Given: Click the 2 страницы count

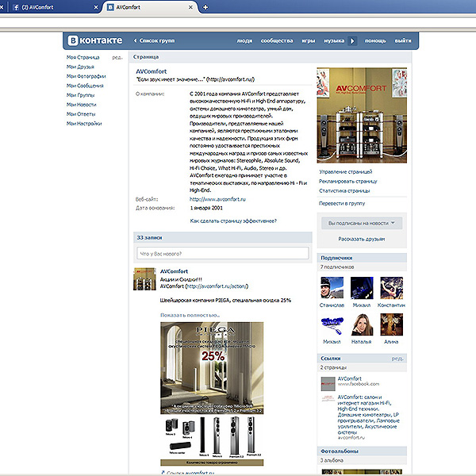Looking at the screenshot, I should [333, 367].
